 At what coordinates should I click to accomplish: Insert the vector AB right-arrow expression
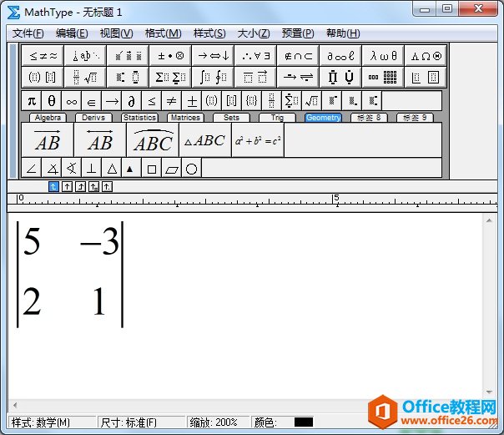[x=48, y=140]
